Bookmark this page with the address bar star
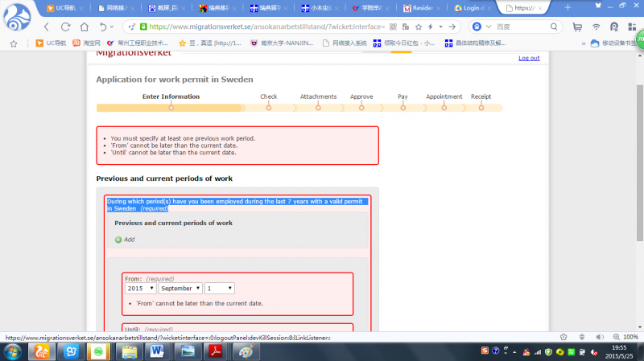This screenshot has width=644, height=361. (419, 27)
